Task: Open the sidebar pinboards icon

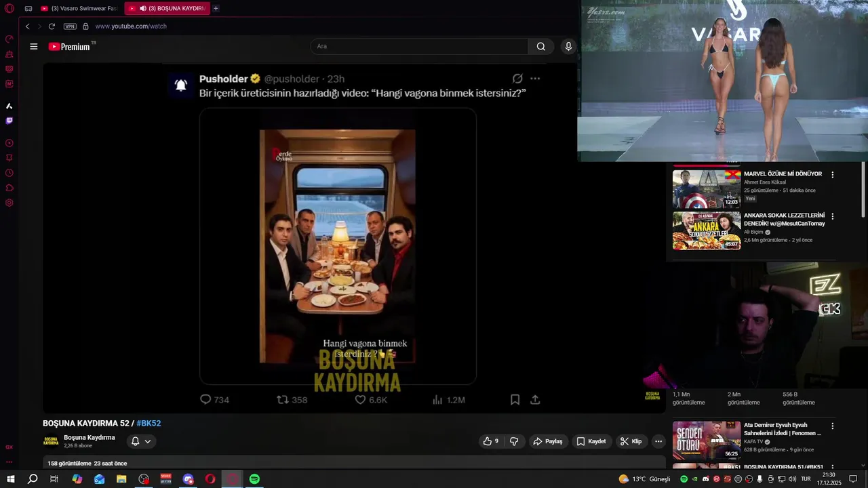Action: (x=9, y=158)
